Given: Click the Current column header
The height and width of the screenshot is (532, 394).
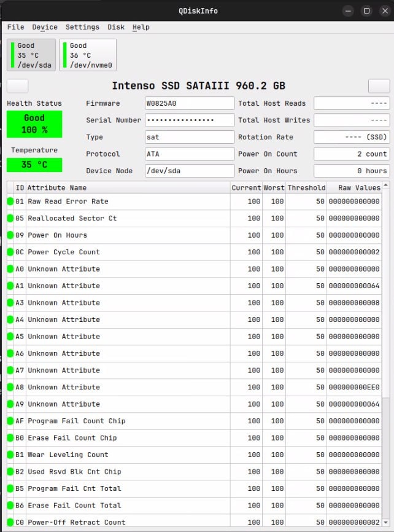Looking at the screenshot, I should point(246,187).
